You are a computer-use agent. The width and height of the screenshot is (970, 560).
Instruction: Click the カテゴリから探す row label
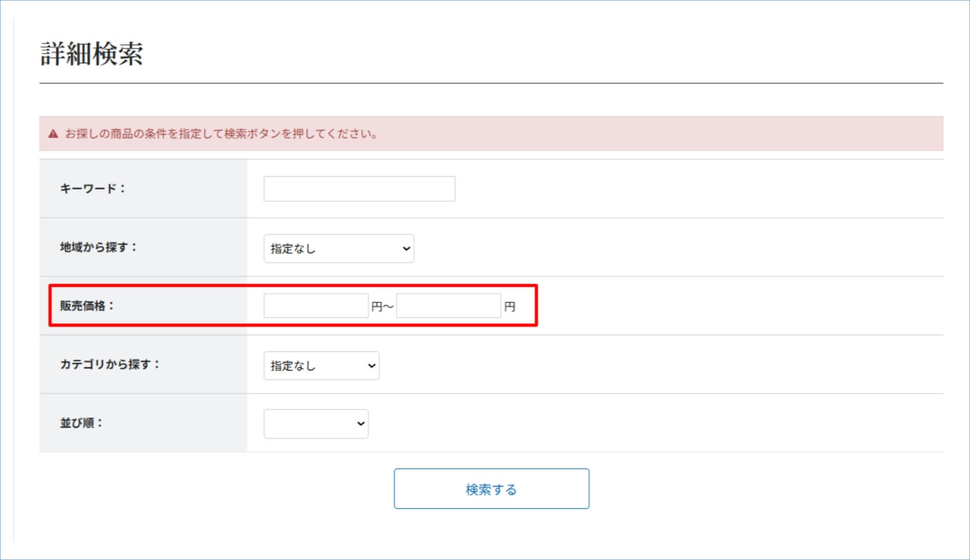point(110,364)
